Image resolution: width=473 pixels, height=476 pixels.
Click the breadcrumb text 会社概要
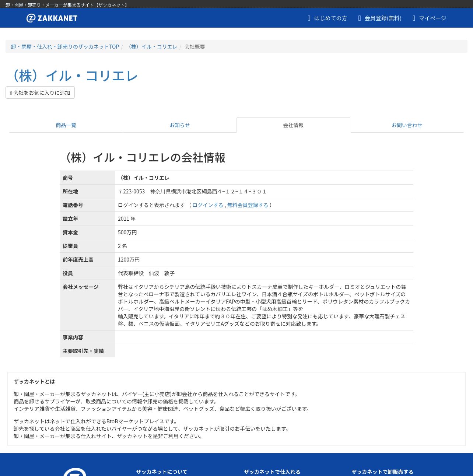[x=195, y=47]
